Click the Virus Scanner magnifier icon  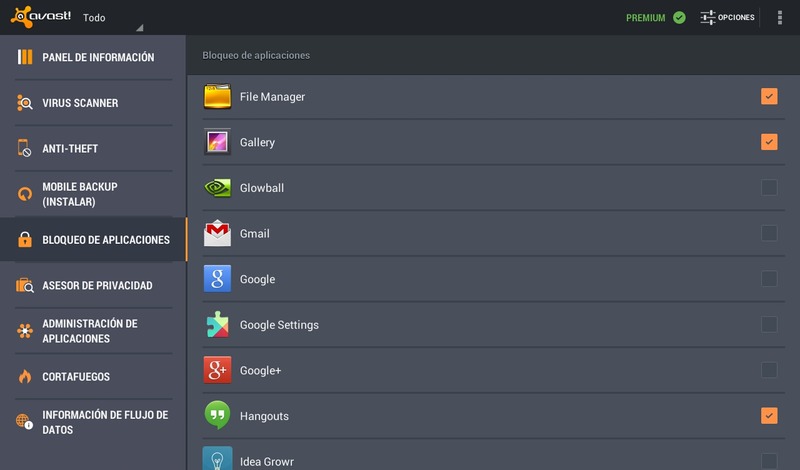[24, 103]
